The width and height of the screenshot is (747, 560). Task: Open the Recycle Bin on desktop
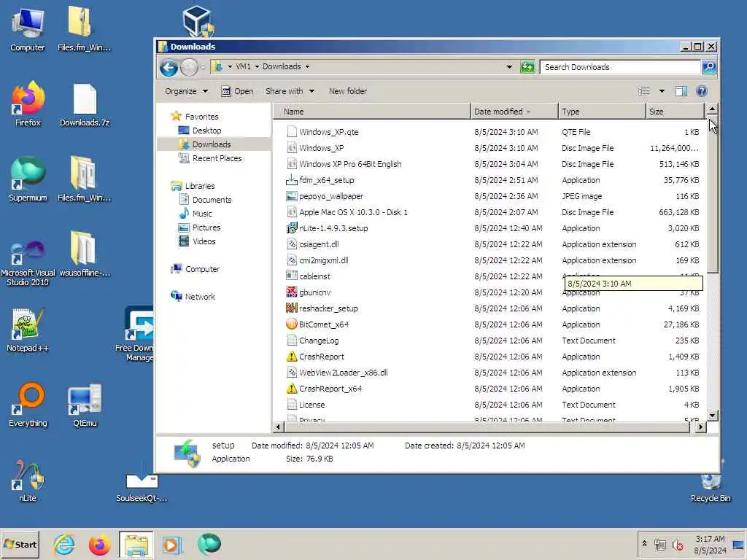tap(711, 486)
